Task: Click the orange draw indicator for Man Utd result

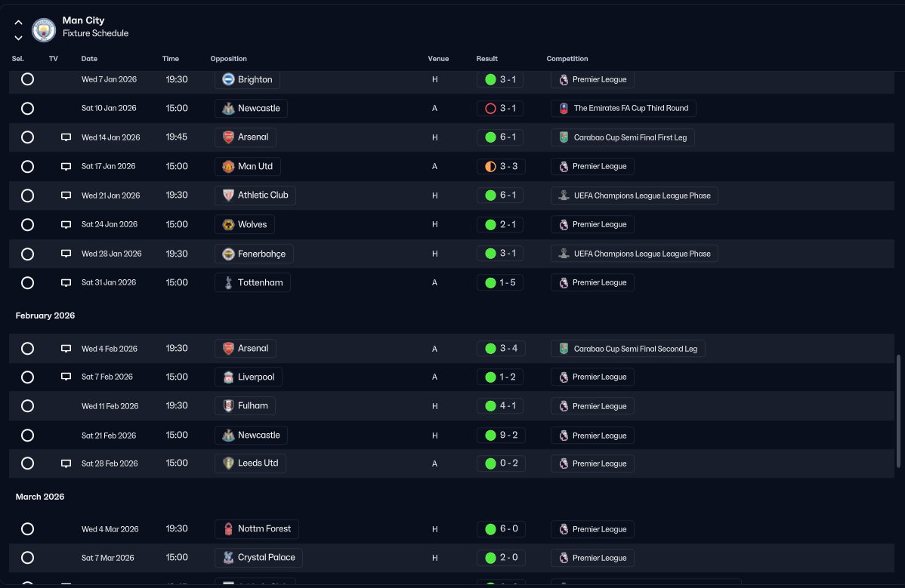Action: tap(490, 167)
